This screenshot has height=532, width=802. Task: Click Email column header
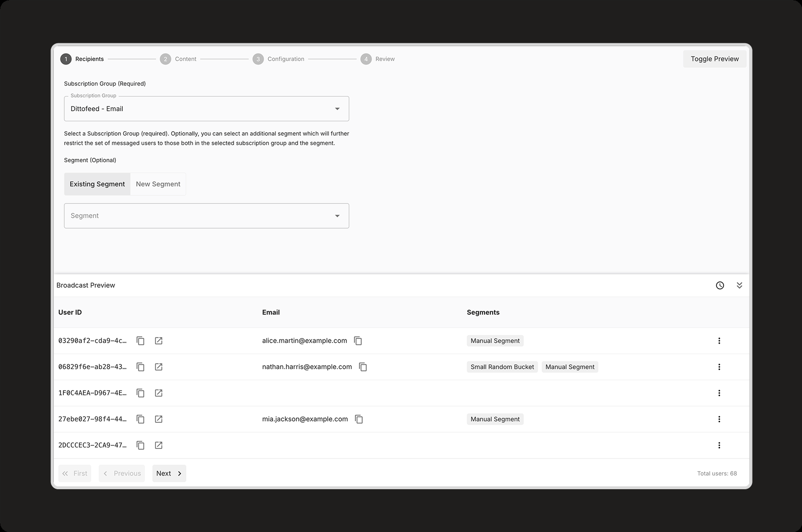tap(271, 312)
